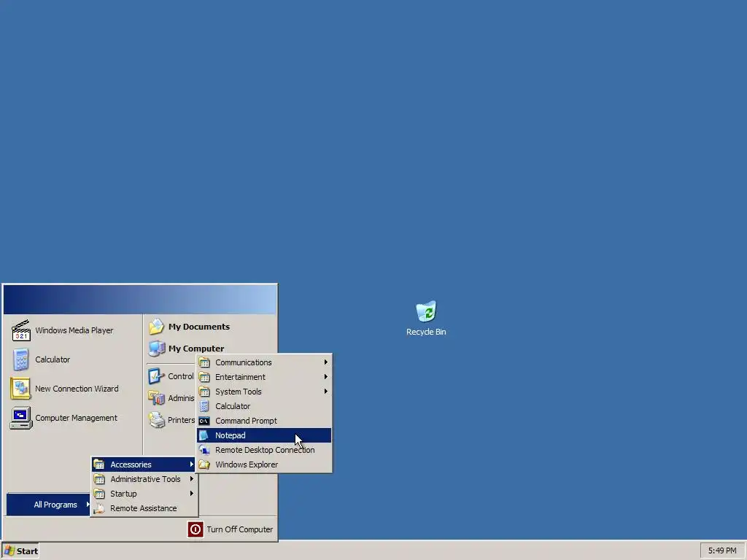Open New Connection Wizard icon
747x560 pixels.
(20, 389)
